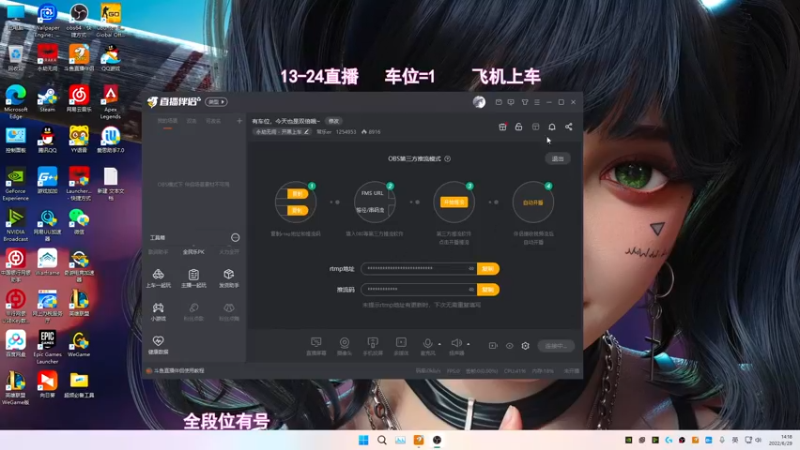The image size is (800, 450).
Task: Reveal the rtmp address with eye icon
Action: [471, 268]
